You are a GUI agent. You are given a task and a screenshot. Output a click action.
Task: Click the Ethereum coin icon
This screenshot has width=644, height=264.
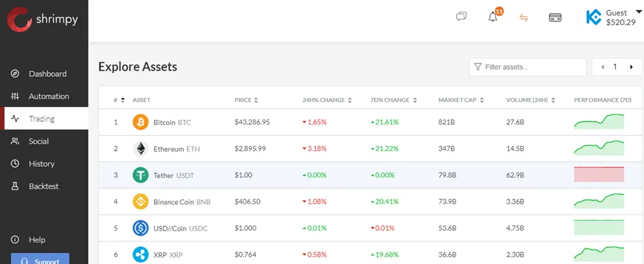(140, 148)
